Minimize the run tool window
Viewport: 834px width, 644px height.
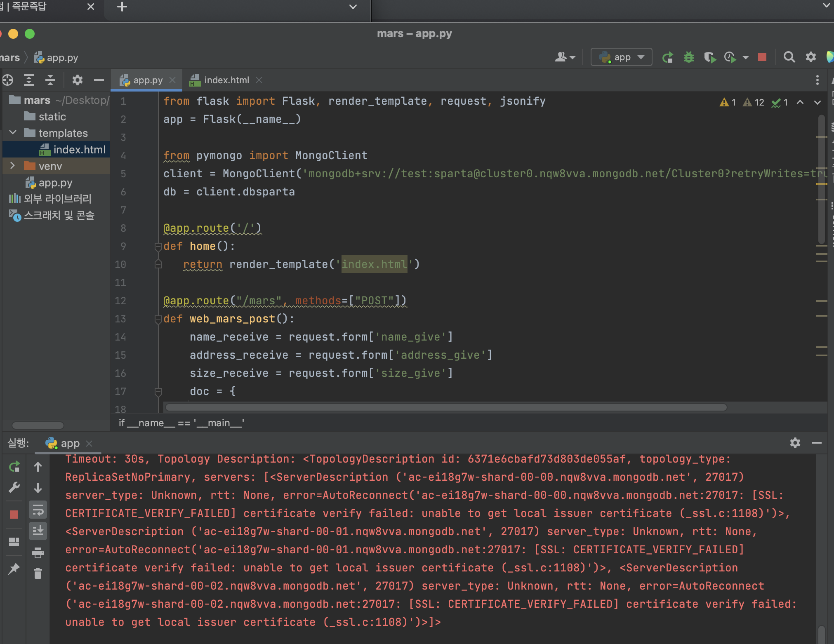point(816,443)
